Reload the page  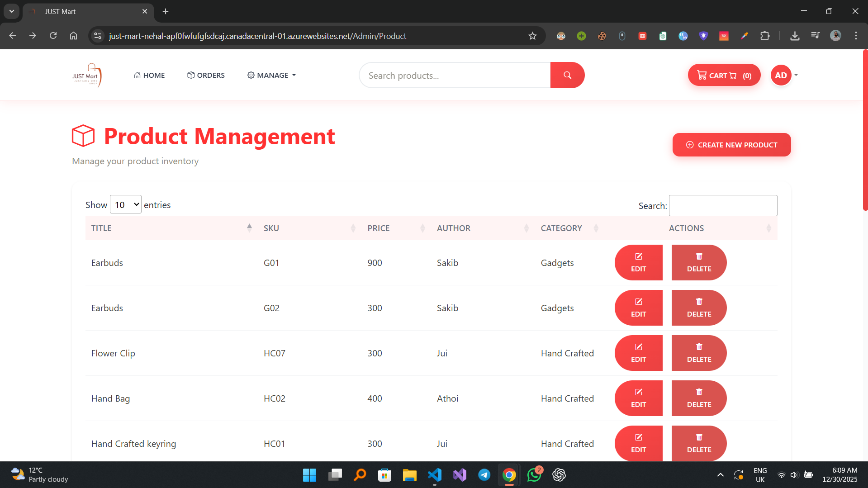[x=53, y=36]
